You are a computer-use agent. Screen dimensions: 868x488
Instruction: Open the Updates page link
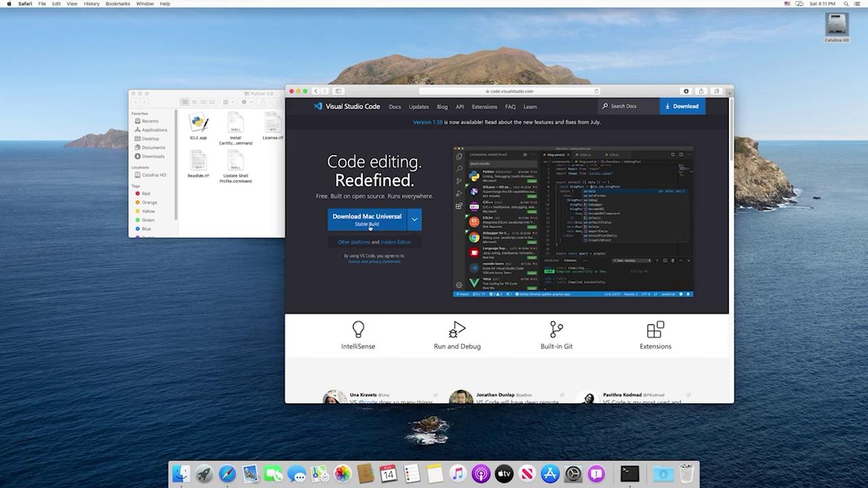[x=418, y=106]
